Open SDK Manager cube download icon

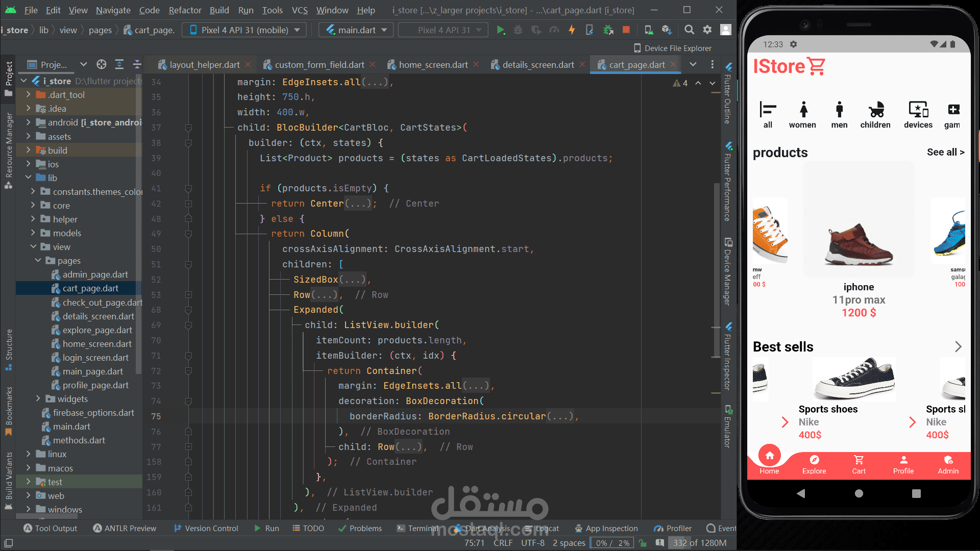(667, 30)
